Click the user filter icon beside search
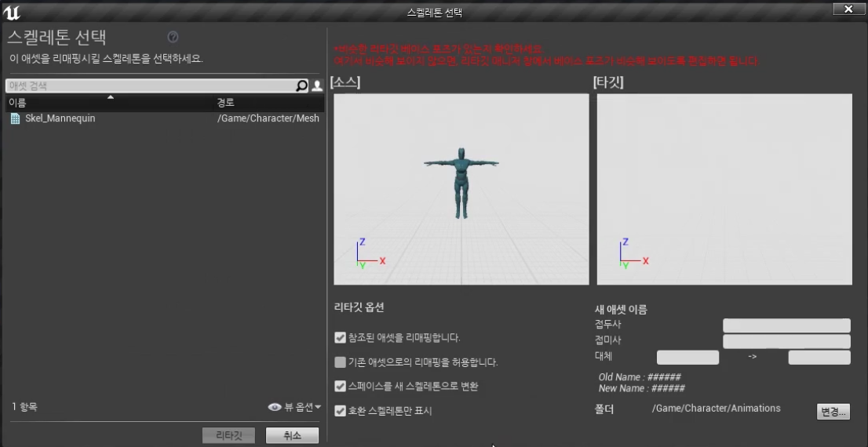The image size is (868, 447). (x=317, y=85)
